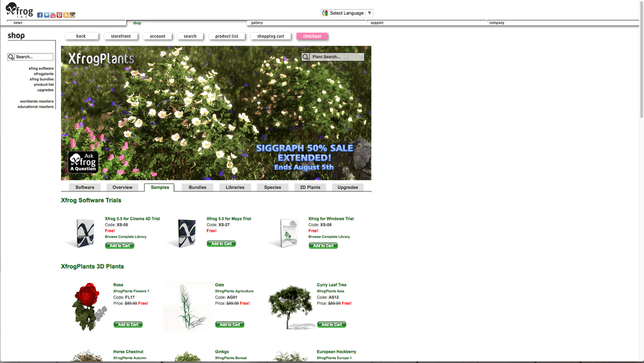
Task: Browse Complete Library under Windows Trial
Action: (329, 237)
